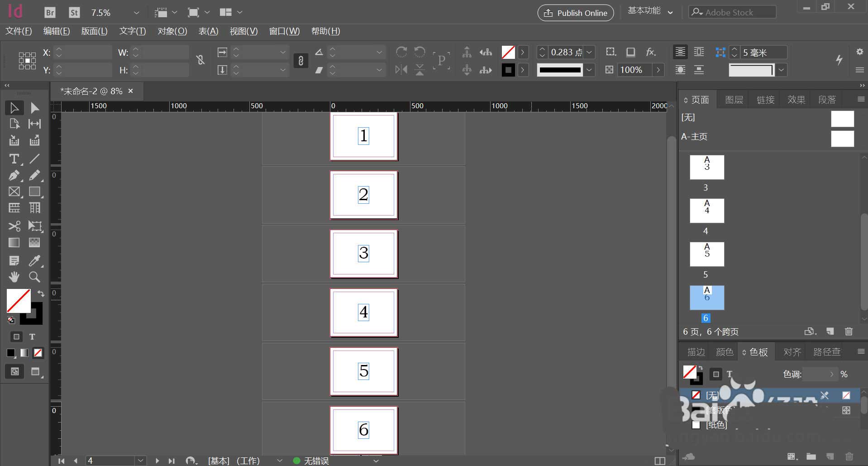Select the Gradient Swatch tool
Viewport: 868px width, 466px height.
14,243
